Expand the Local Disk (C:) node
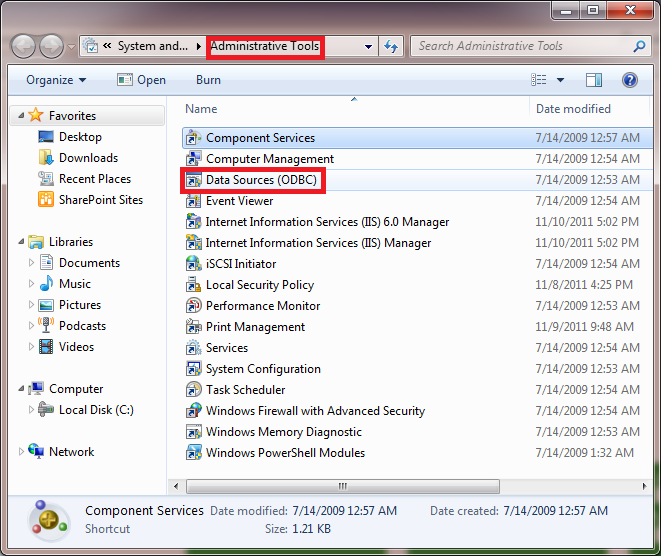 pyautogui.click(x=31, y=410)
